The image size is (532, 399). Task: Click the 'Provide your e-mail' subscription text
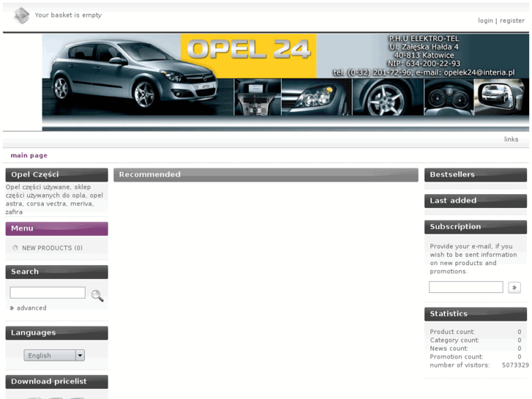(473, 258)
